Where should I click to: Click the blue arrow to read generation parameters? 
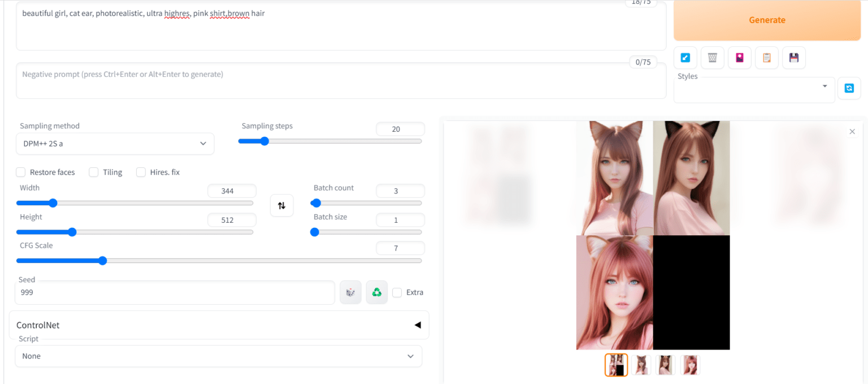click(685, 57)
